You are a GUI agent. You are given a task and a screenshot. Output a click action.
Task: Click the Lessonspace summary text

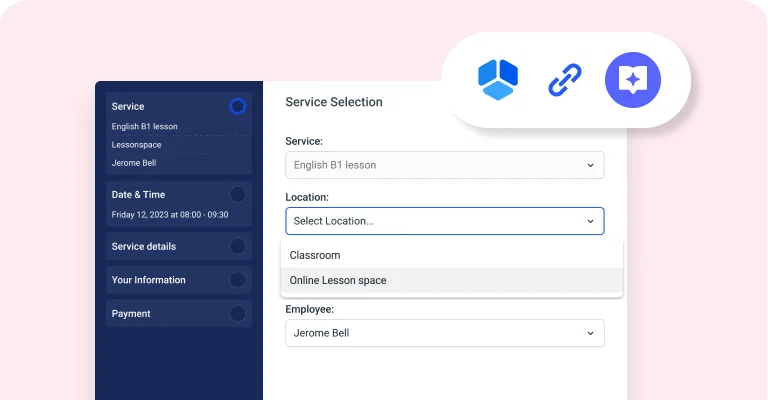point(136,145)
